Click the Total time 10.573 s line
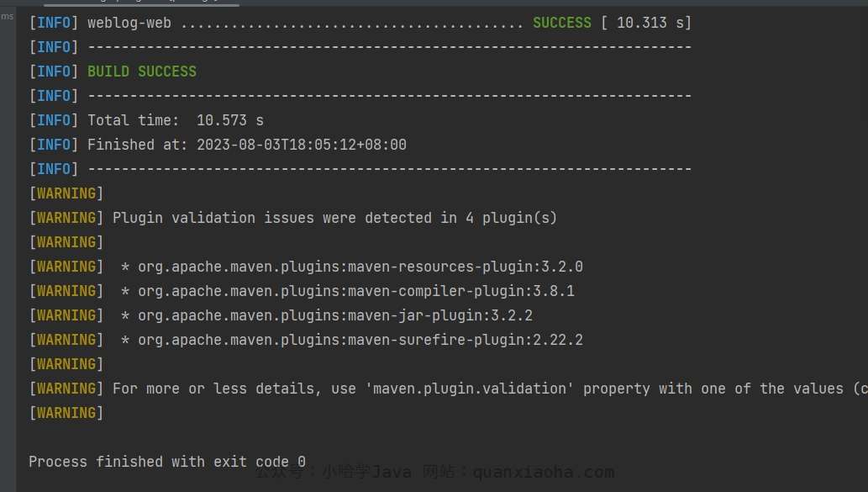This screenshot has width=868, height=492. pyautogui.click(x=176, y=120)
